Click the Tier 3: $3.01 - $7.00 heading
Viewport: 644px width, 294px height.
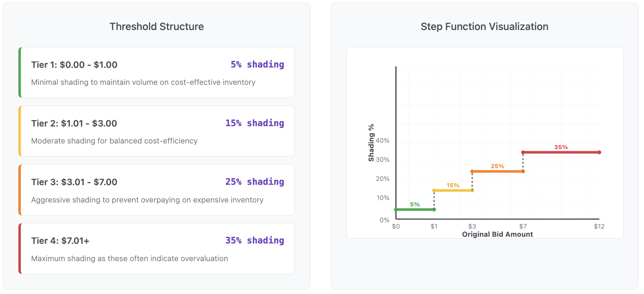[74, 182]
